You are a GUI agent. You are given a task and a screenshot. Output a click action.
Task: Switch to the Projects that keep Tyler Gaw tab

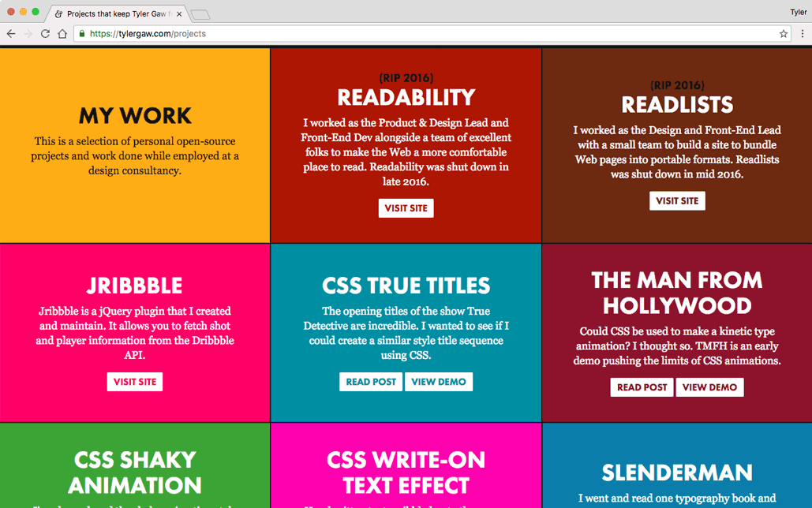[x=114, y=13]
